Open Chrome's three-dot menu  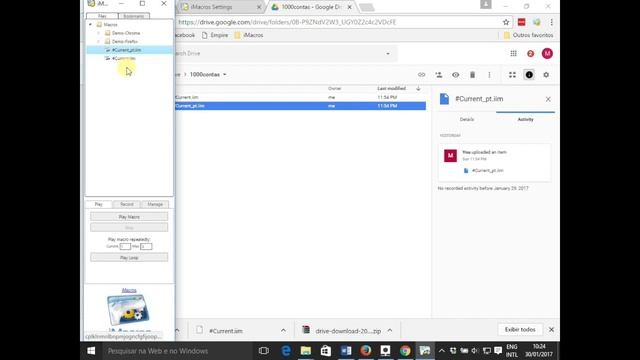(551, 22)
